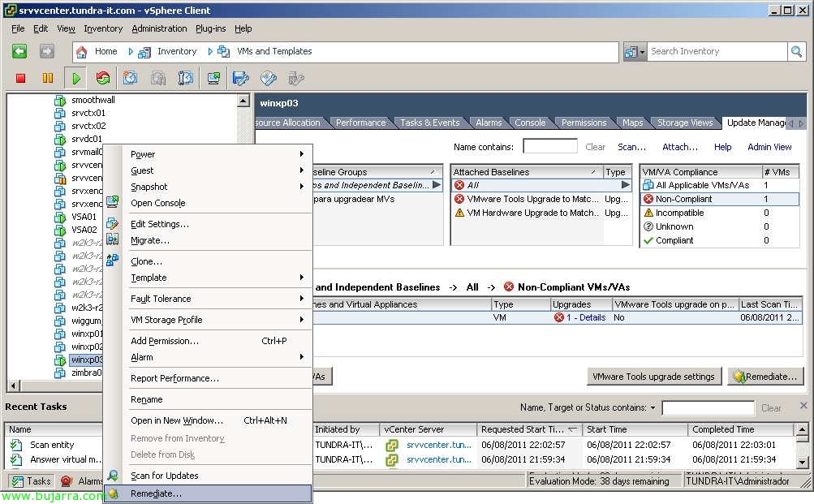Launch the VM console toolbar icon
814x504 pixels.
click(x=213, y=78)
